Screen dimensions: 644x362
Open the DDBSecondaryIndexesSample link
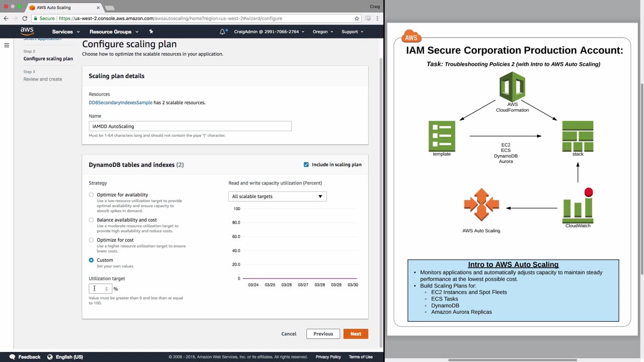point(120,103)
